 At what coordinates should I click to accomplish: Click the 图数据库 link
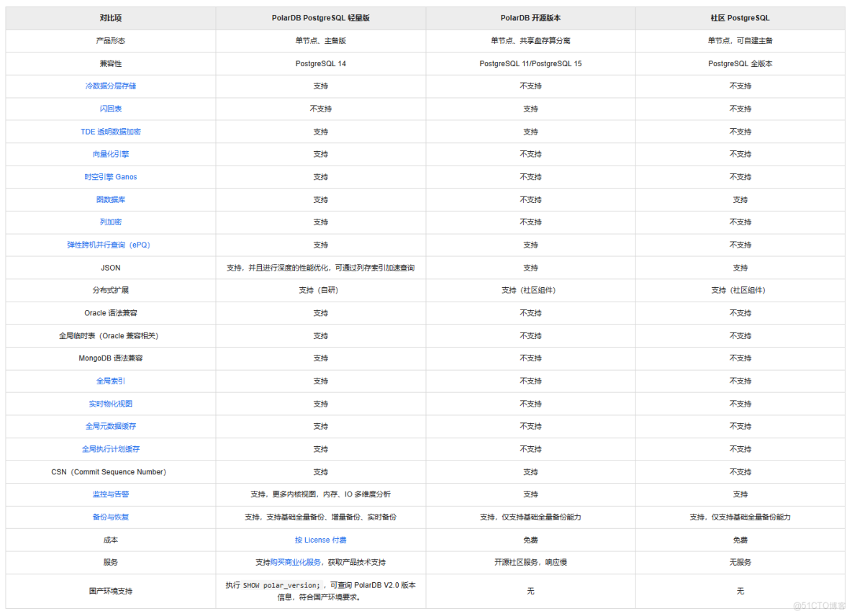[110, 199]
